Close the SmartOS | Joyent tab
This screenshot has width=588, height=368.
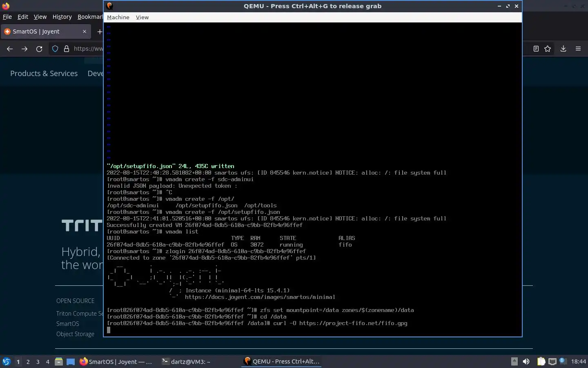pos(85,31)
